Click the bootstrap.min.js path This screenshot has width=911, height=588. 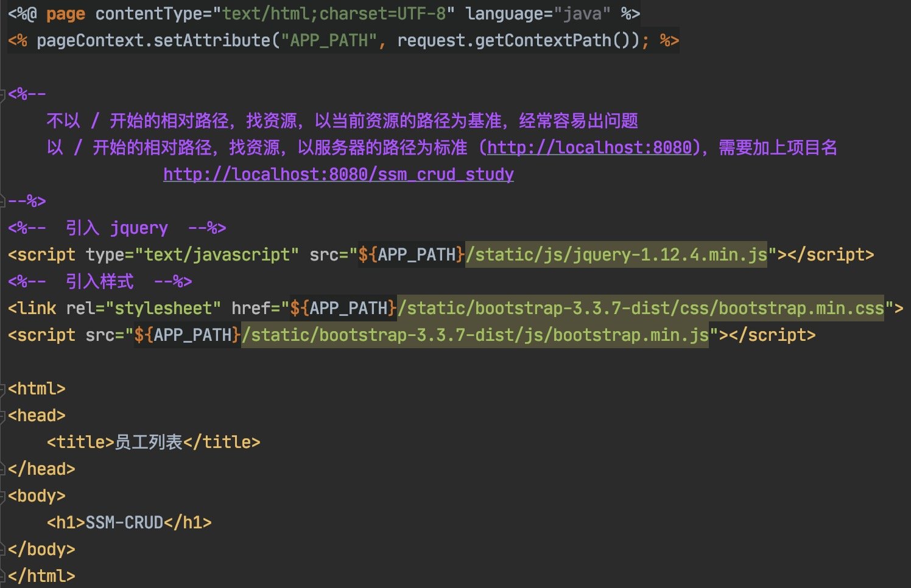[475, 335]
